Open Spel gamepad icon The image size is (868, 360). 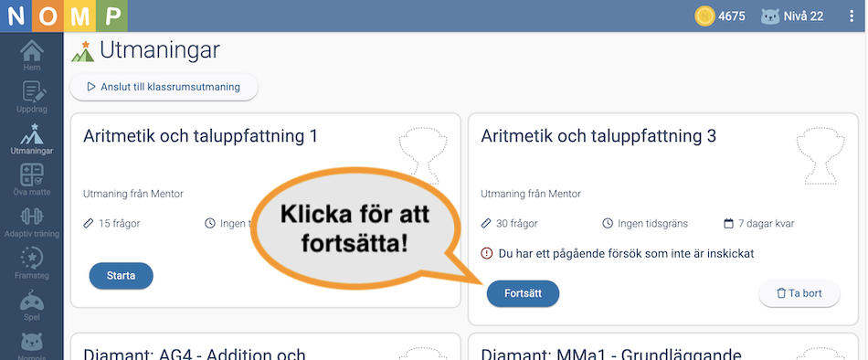point(32,301)
